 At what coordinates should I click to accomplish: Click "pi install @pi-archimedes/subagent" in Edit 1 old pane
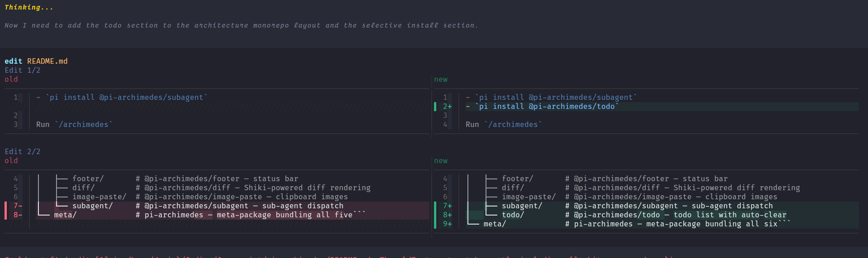coord(127,97)
